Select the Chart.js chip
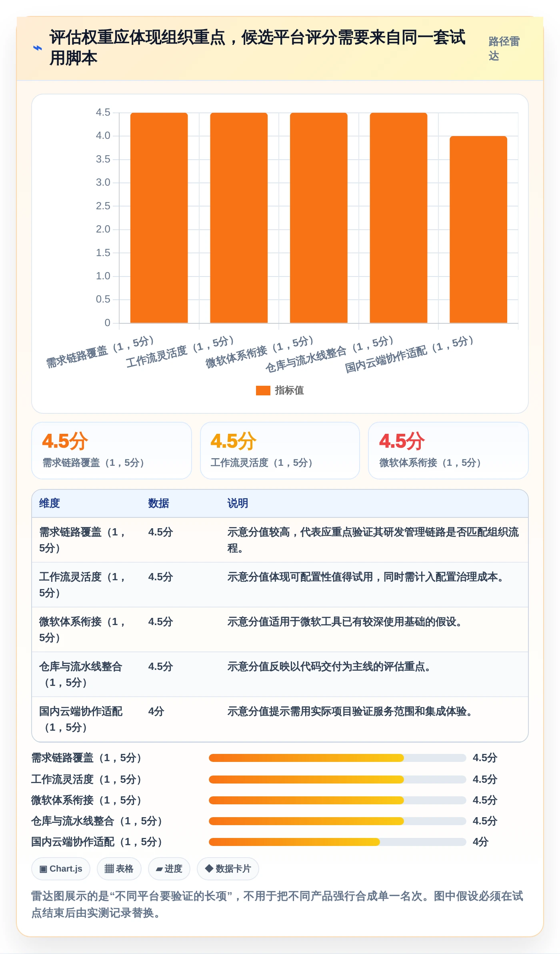The width and height of the screenshot is (560, 954). [x=61, y=869]
